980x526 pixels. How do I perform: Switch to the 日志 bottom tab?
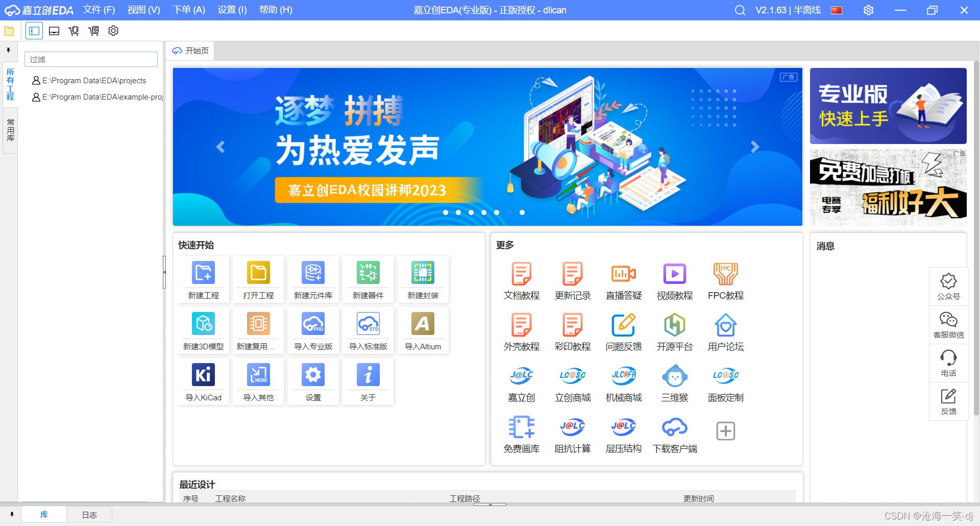89,515
